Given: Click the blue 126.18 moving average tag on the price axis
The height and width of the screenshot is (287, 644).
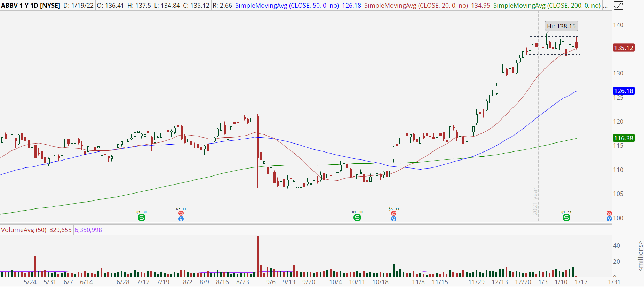Looking at the screenshot, I should [x=623, y=91].
